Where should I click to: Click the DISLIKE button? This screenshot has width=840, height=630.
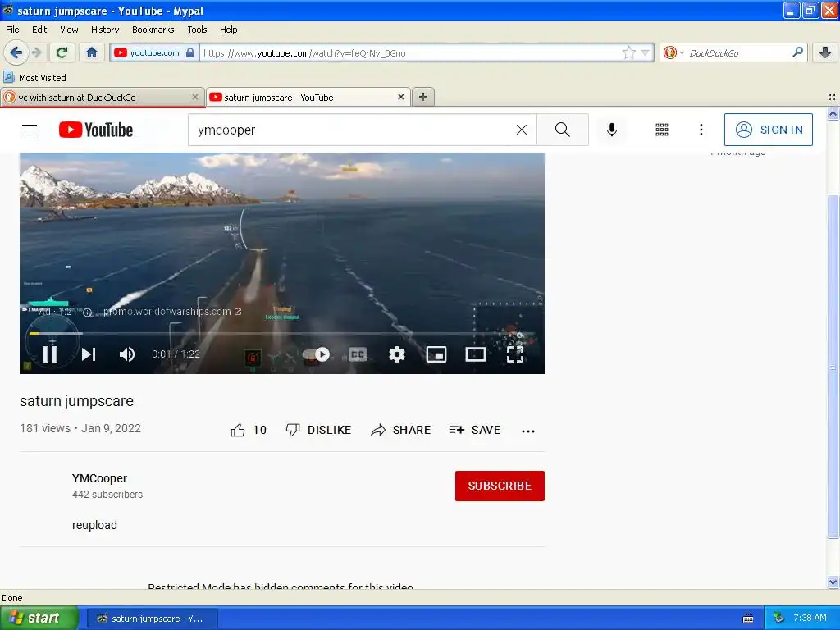(x=319, y=430)
